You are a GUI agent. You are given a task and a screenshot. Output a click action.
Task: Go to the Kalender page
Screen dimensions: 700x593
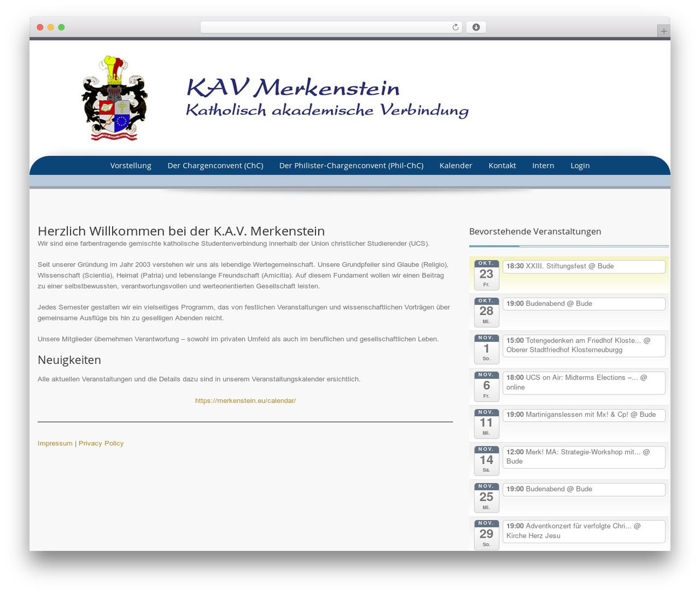(456, 166)
